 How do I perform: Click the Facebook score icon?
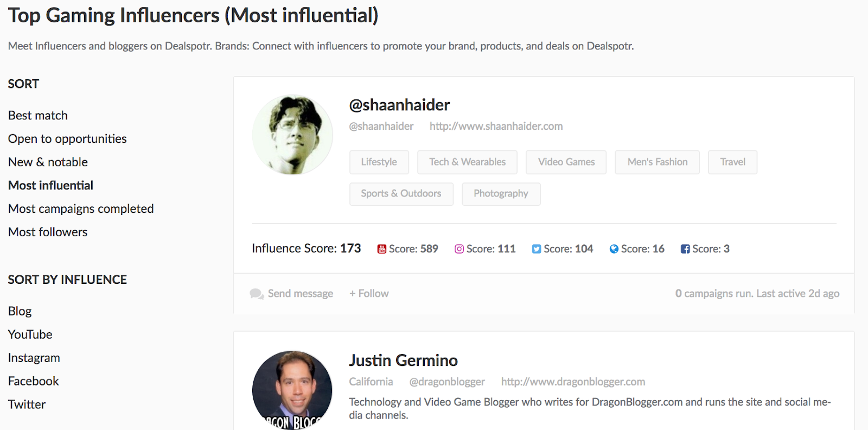[x=685, y=249]
